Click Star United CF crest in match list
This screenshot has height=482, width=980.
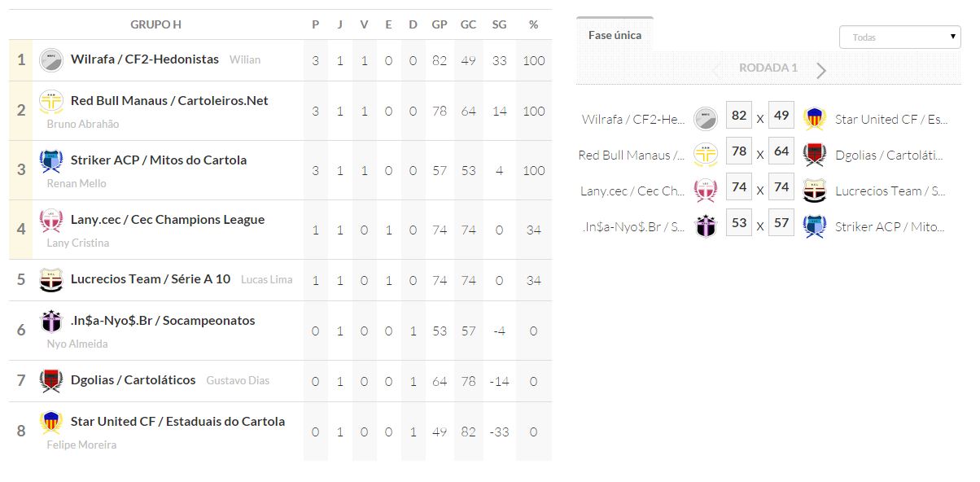tap(815, 119)
